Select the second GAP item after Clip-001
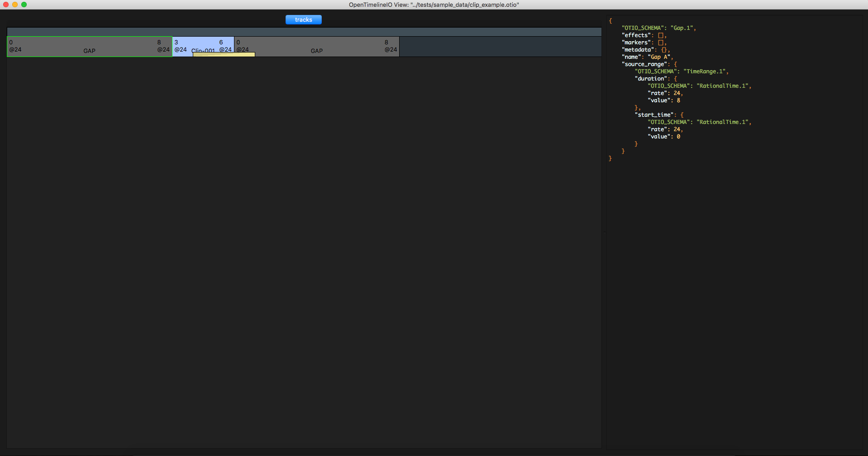 pyautogui.click(x=316, y=46)
